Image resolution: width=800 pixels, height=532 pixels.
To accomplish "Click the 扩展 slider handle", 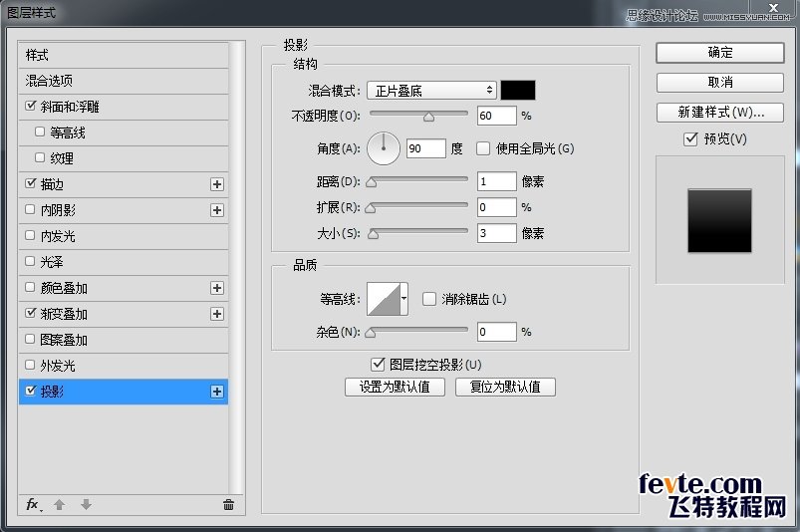I will coord(371,208).
